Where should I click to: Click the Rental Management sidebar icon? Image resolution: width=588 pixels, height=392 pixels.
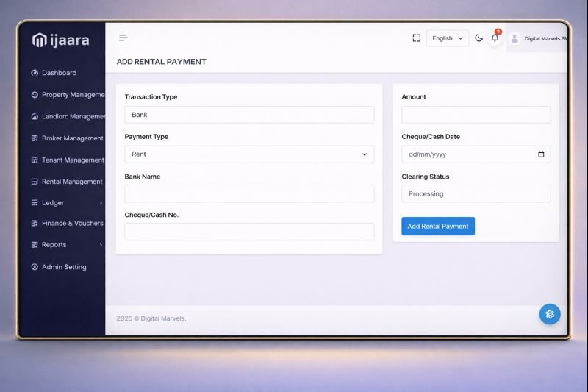[35, 182]
